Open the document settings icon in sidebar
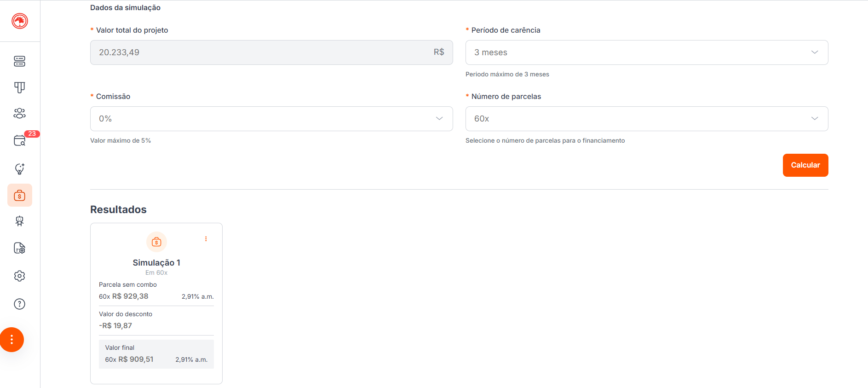 19,248
